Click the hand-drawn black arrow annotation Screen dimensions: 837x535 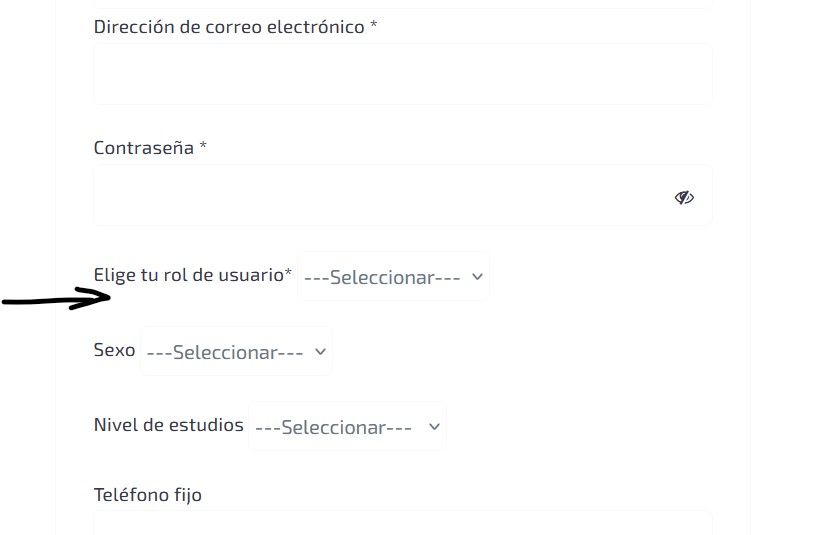tap(56, 298)
